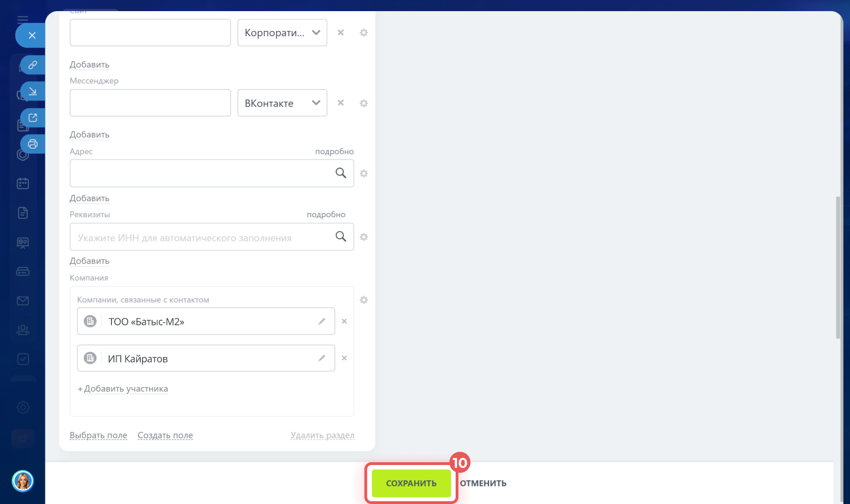Click the copy link icon in side panel

[33, 65]
